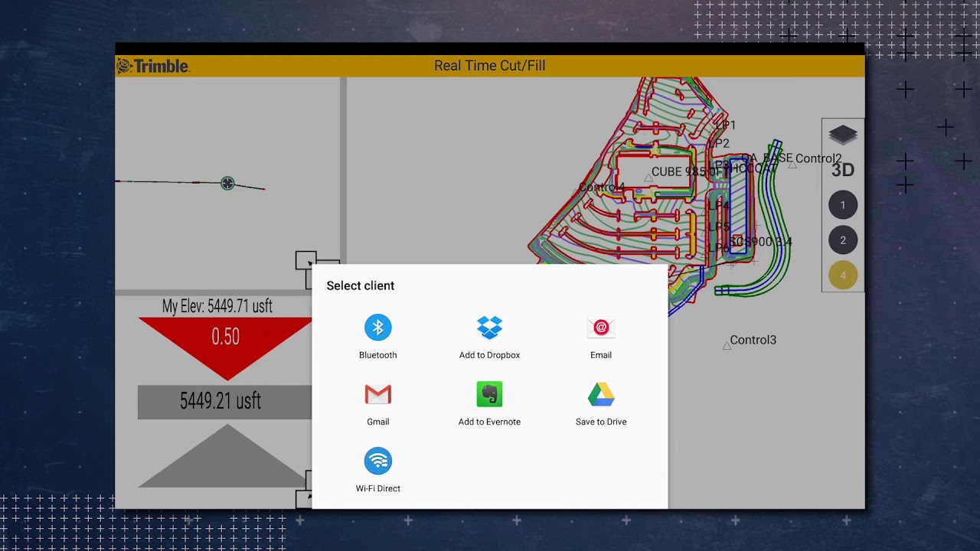
Task: Click the red 0.50 cut indicator
Action: click(x=225, y=347)
